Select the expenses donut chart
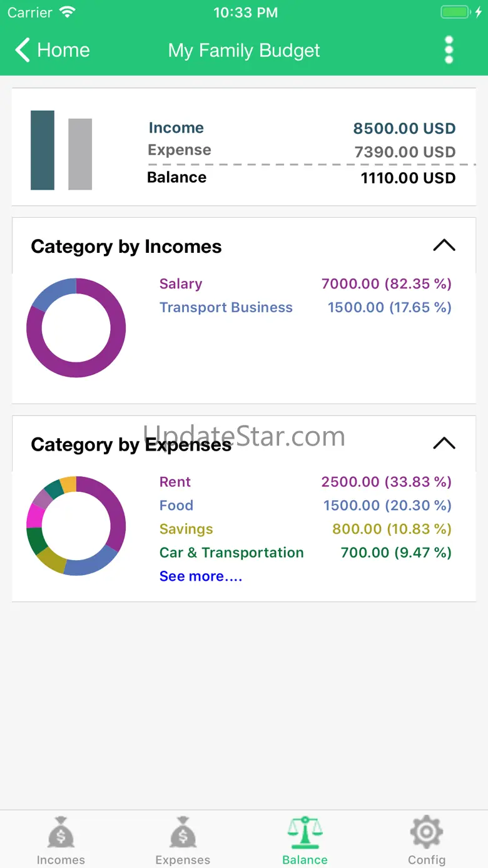Image resolution: width=488 pixels, height=868 pixels. (x=76, y=526)
